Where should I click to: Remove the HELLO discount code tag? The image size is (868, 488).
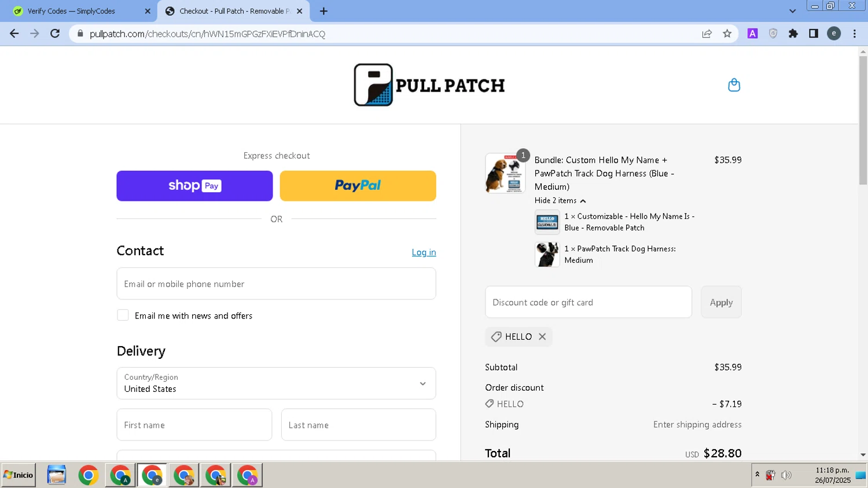542,337
